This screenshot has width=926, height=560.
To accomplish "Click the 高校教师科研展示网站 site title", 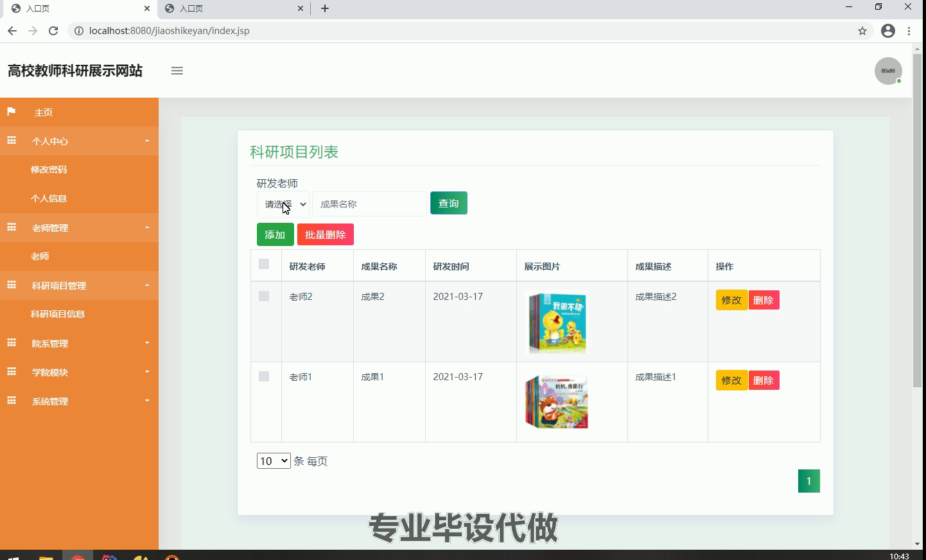I will coord(75,71).
